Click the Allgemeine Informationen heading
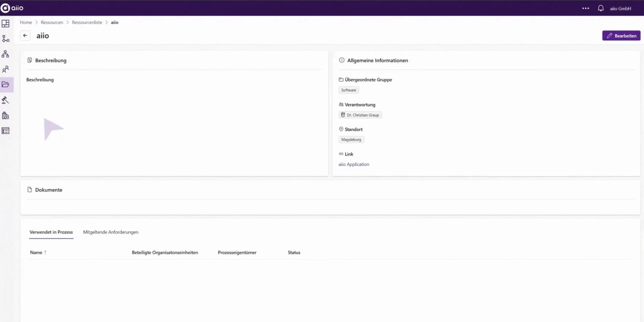644x322 pixels. coord(378,60)
